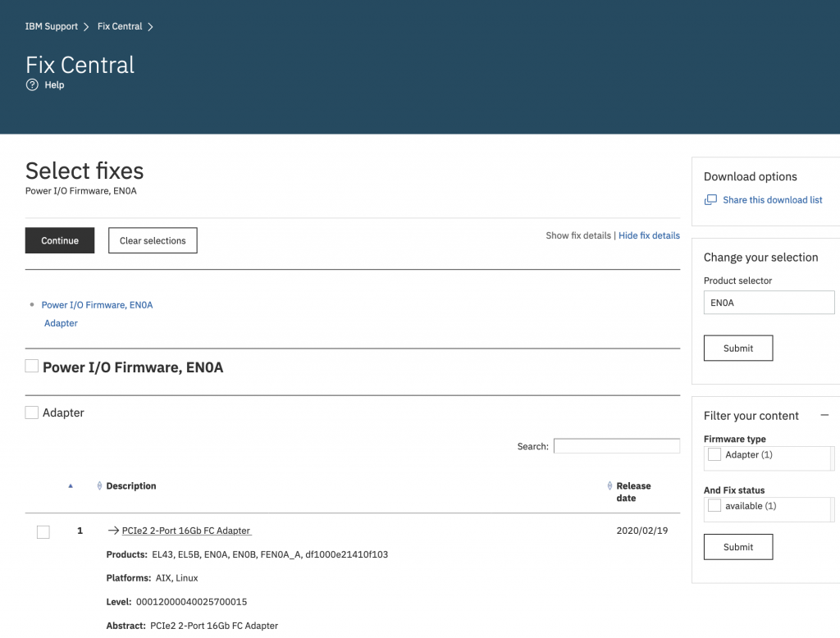Open IBM Support breadcrumb

click(51, 26)
